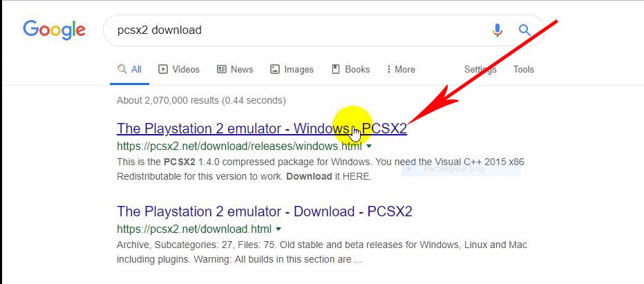Switch to the News tab
Image resolution: width=644 pixels, height=284 pixels.
tap(235, 70)
